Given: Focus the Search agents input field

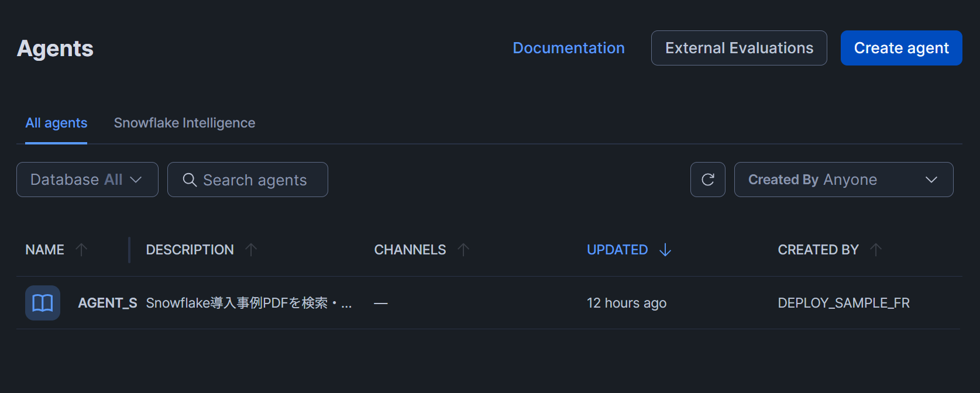Looking at the screenshot, I should (x=255, y=180).
